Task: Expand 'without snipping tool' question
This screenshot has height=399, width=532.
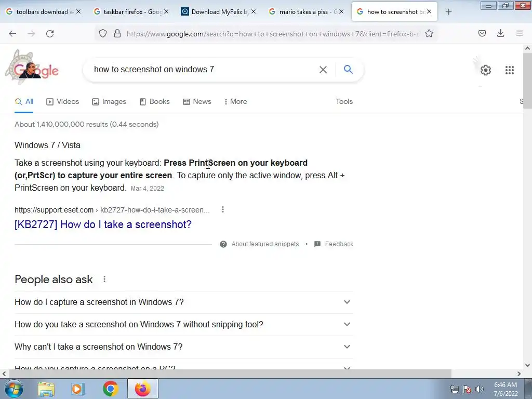Action: click(x=184, y=325)
